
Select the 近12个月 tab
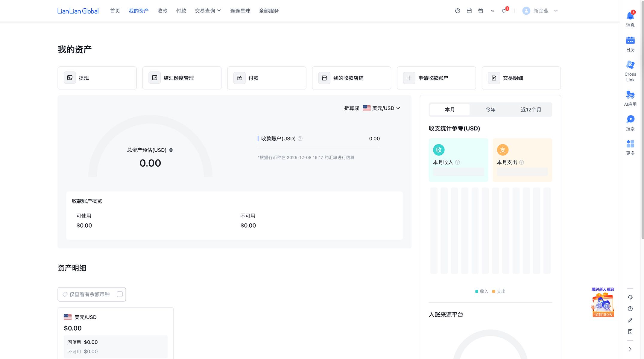tap(531, 110)
